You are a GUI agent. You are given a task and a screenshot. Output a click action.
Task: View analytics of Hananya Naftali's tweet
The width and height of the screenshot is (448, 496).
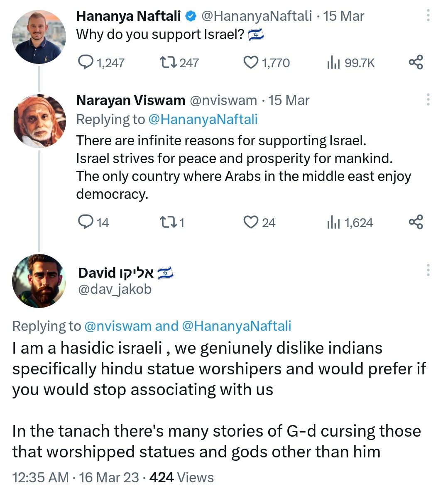[x=334, y=63]
